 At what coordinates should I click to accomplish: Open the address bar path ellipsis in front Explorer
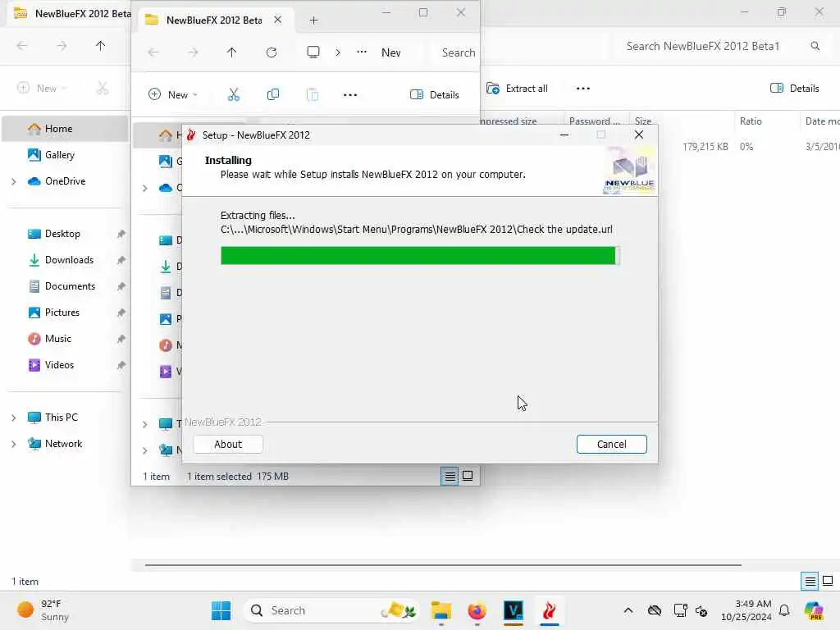click(x=362, y=52)
